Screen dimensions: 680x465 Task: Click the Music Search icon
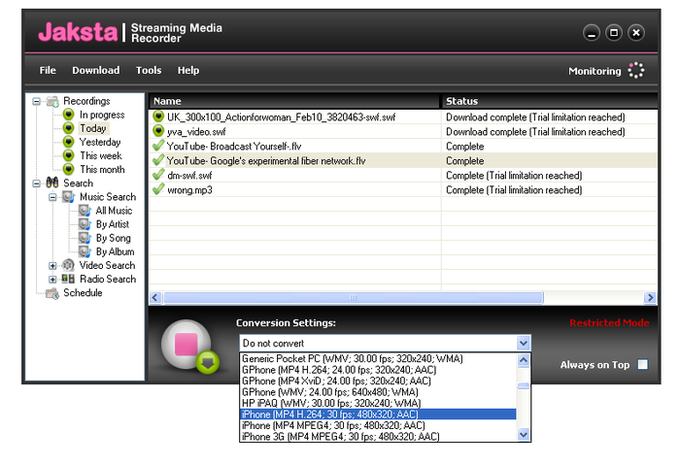point(69,197)
